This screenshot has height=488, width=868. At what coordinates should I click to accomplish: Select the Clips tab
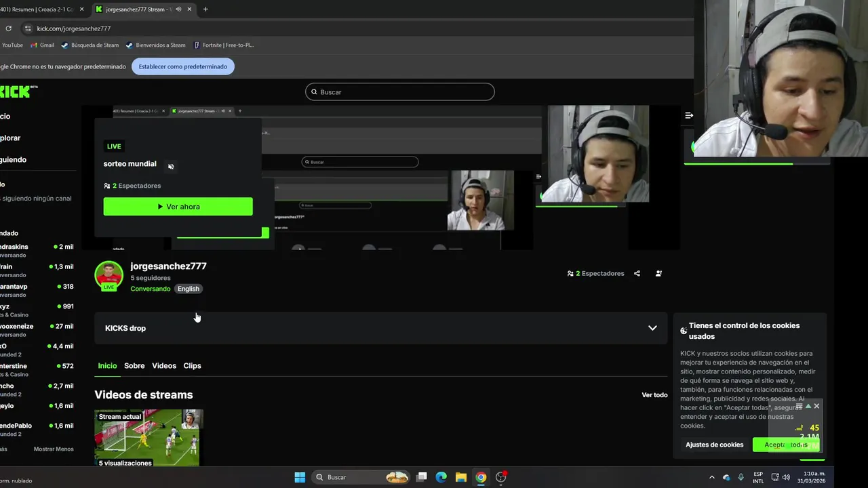[x=192, y=366]
